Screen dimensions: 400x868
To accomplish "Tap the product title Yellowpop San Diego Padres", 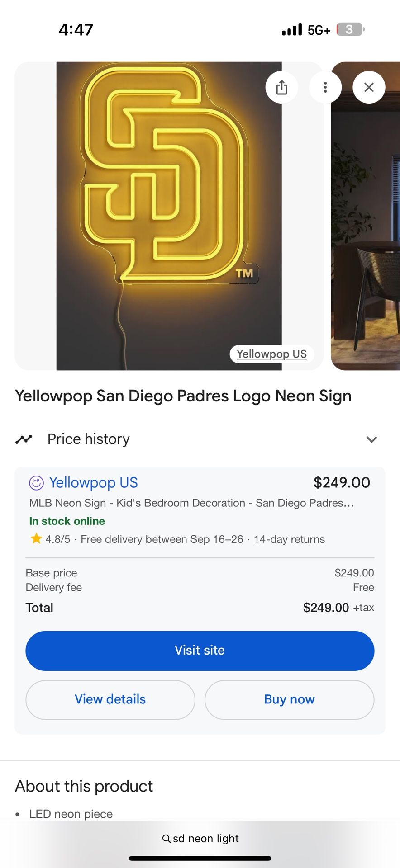I will 183,396.
